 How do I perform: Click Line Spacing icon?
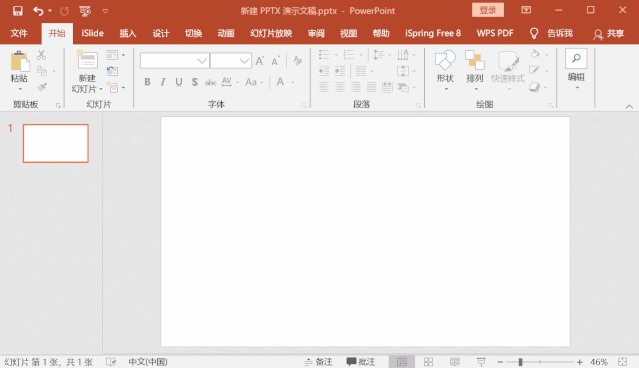pyautogui.click(x=379, y=55)
